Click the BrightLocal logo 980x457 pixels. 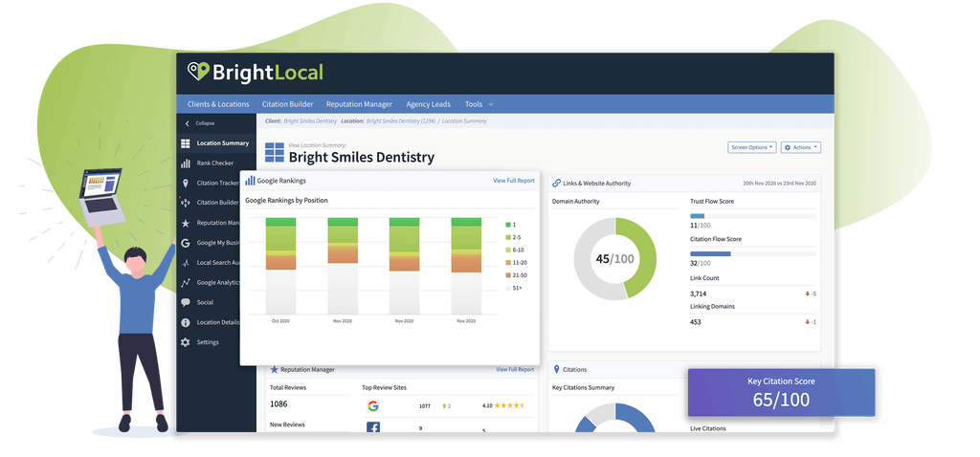click(255, 73)
